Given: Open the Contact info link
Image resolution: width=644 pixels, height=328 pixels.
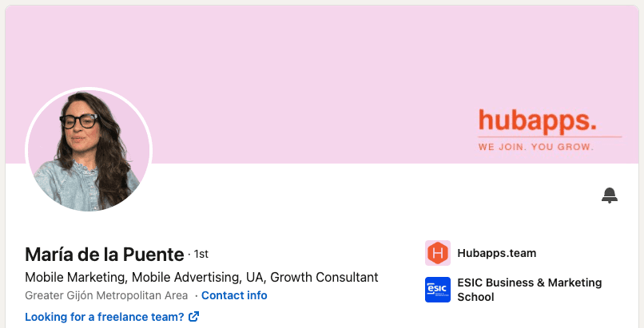Looking at the screenshot, I should tap(234, 295).
